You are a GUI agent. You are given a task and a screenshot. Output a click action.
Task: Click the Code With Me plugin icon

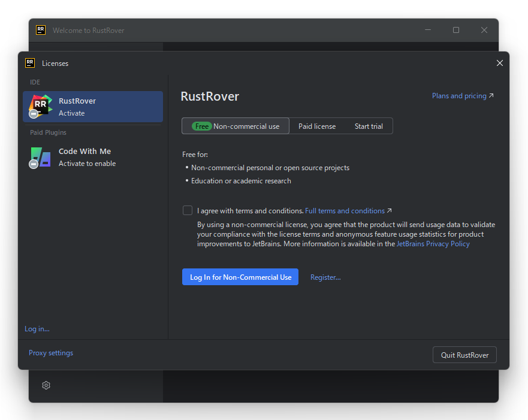40,157
